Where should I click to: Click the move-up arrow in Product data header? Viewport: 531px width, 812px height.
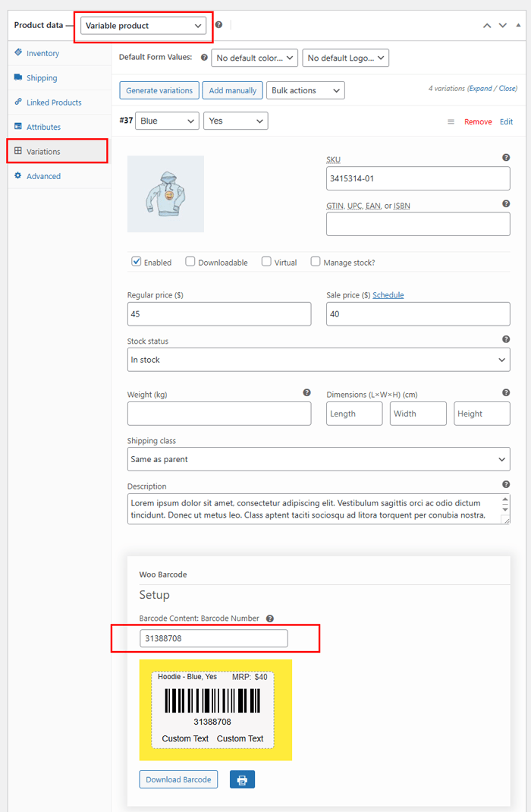pyautogui.click(x=487, y=26)
